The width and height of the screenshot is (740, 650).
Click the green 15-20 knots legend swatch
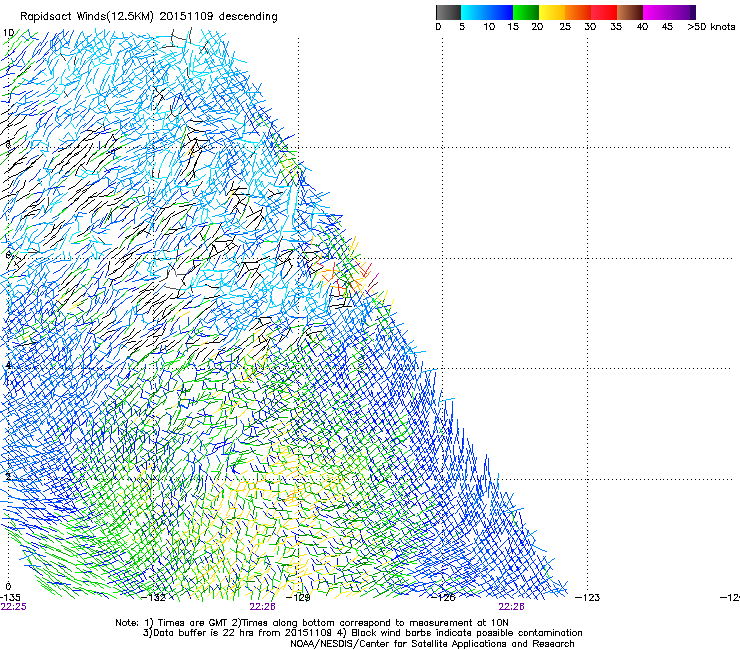(526, 12)
